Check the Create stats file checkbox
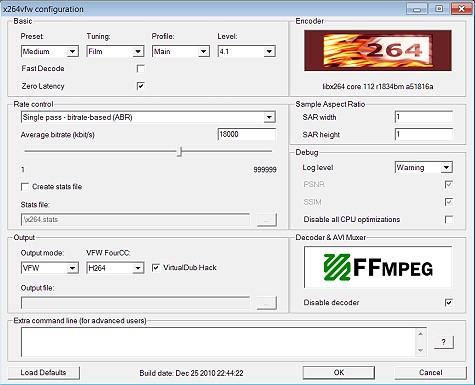This screenshot has height=385, width=475. pos(25,187)
